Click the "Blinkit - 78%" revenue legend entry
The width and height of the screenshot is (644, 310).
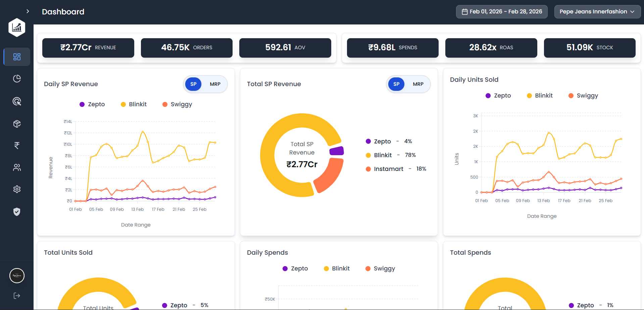(x=391, y=155)
